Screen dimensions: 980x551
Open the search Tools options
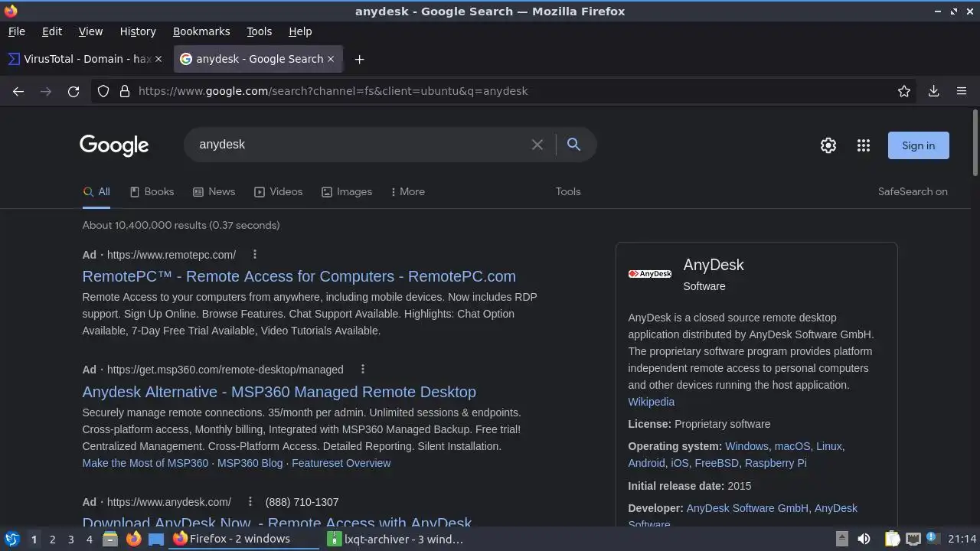coord(568,191)
